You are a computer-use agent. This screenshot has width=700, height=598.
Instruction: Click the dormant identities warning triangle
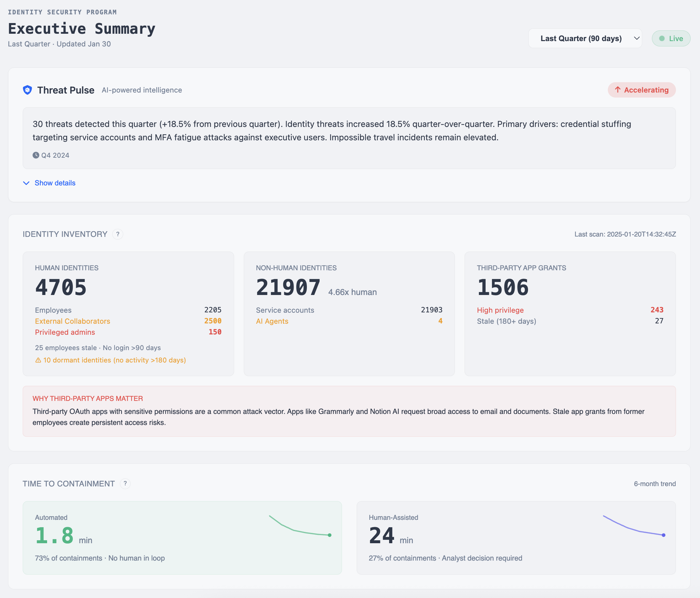click(x=38, y=360)
